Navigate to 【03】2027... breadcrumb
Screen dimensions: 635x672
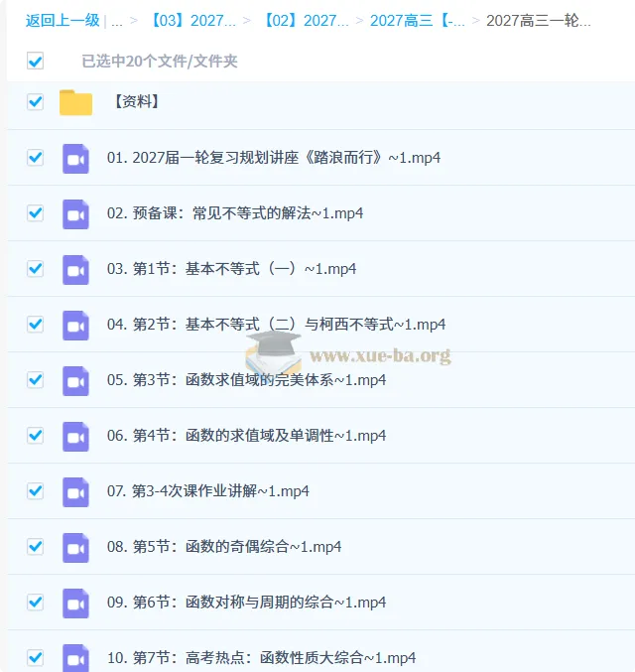pos(191,21)
